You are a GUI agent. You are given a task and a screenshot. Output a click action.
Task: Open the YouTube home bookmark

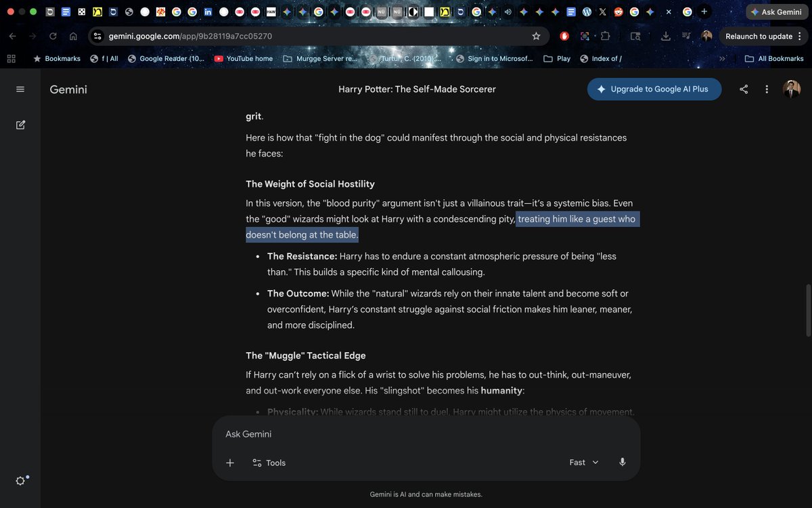(244, 59)
